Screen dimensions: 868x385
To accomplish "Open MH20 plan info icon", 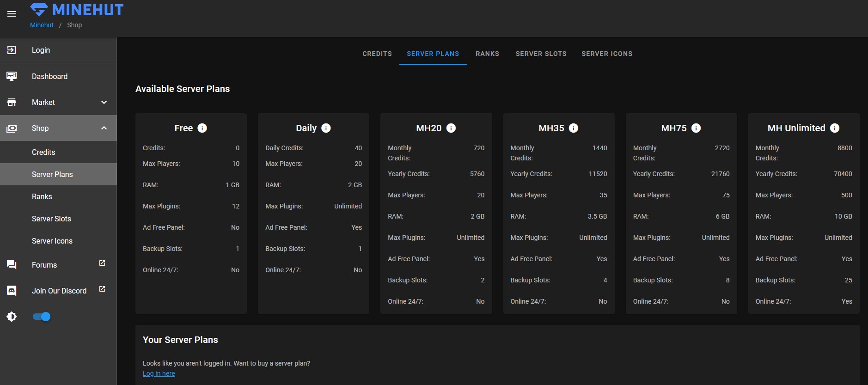I will click(x=451, y=128).
